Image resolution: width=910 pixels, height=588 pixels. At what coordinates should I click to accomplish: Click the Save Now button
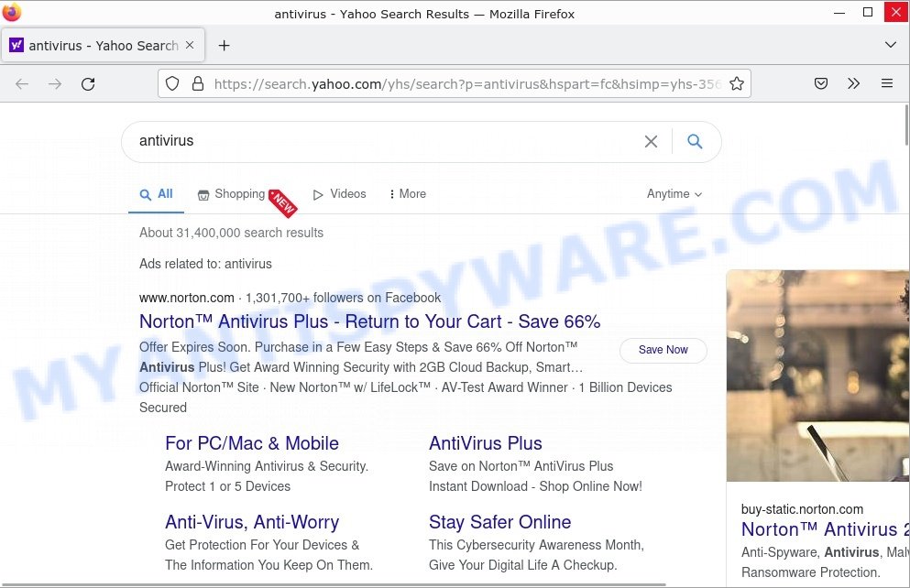[x=663, y=350]
